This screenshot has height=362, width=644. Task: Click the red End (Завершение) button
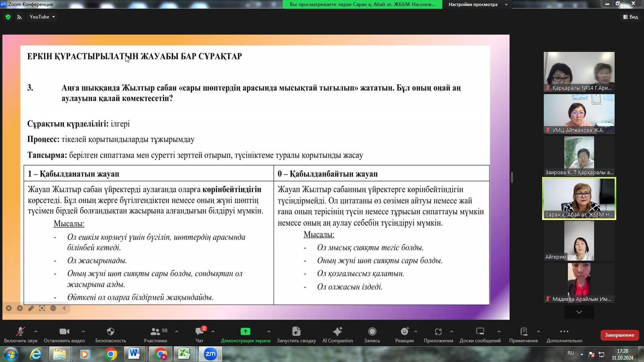(x=619, y=335)
